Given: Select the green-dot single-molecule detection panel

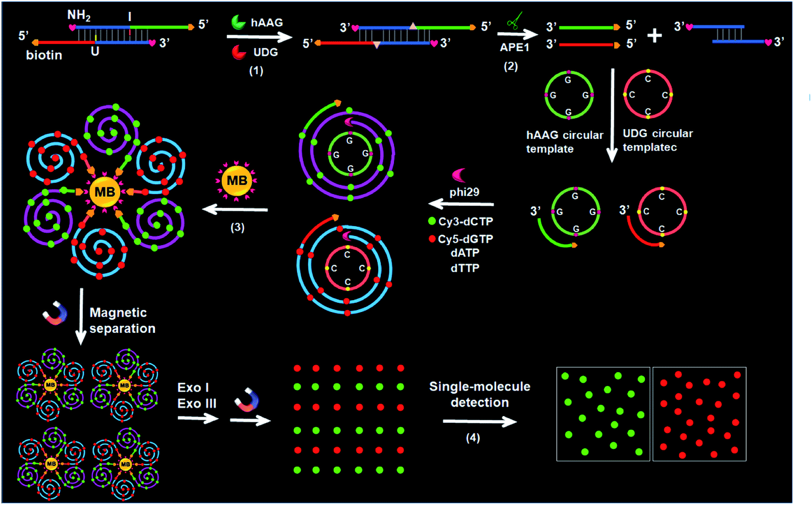Looking at the screenshot, I should [x=603, y=414].
